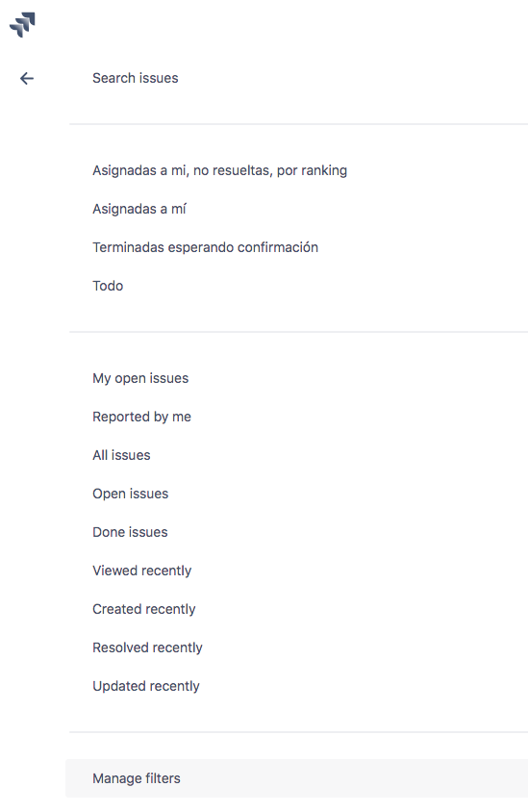Select the 'Open issues' filter
The image size is (528, 812).
click(x=131, y=494)
